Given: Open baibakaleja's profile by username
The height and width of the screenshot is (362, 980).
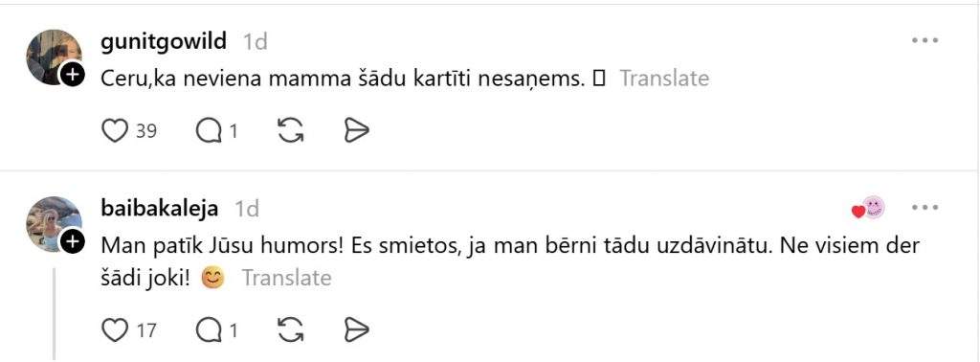Looking at the screenshot, I should [160, 208].
